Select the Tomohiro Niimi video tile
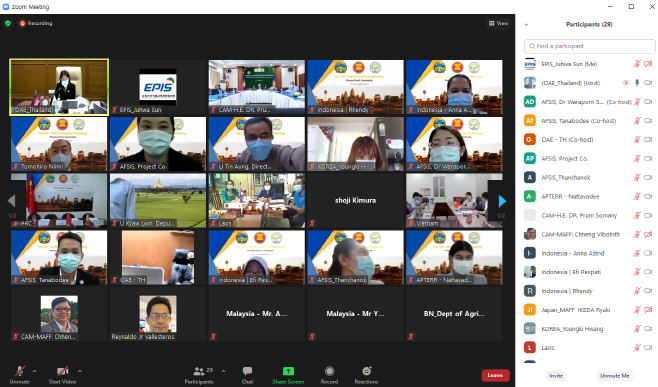 59,144
